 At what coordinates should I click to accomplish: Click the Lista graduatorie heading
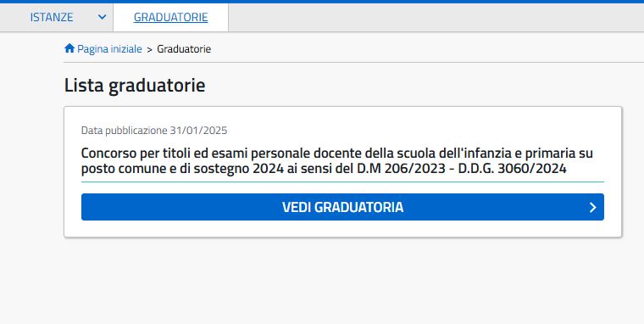coord(135,85)
